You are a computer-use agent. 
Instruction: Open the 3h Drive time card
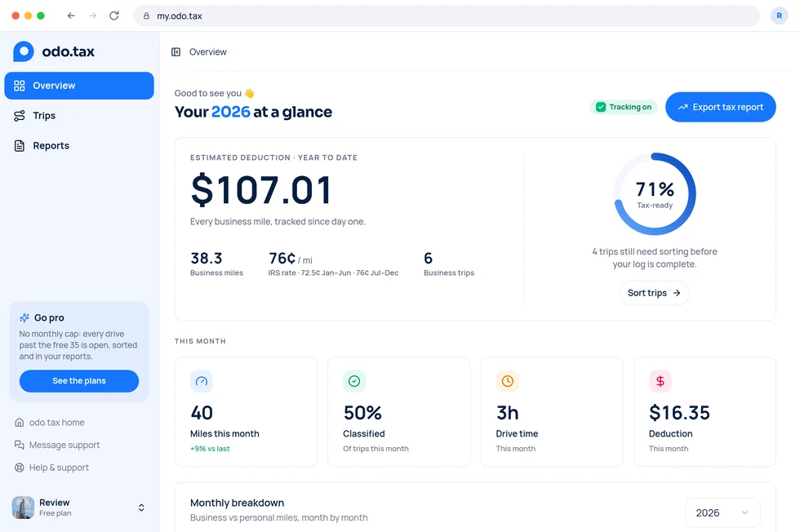coord(552,411)
